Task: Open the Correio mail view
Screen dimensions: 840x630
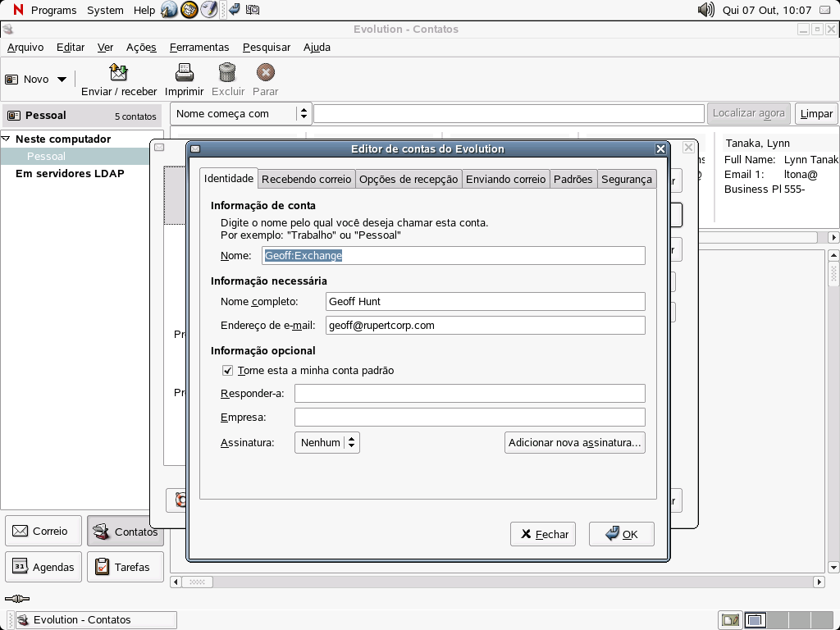Action: 43,531
